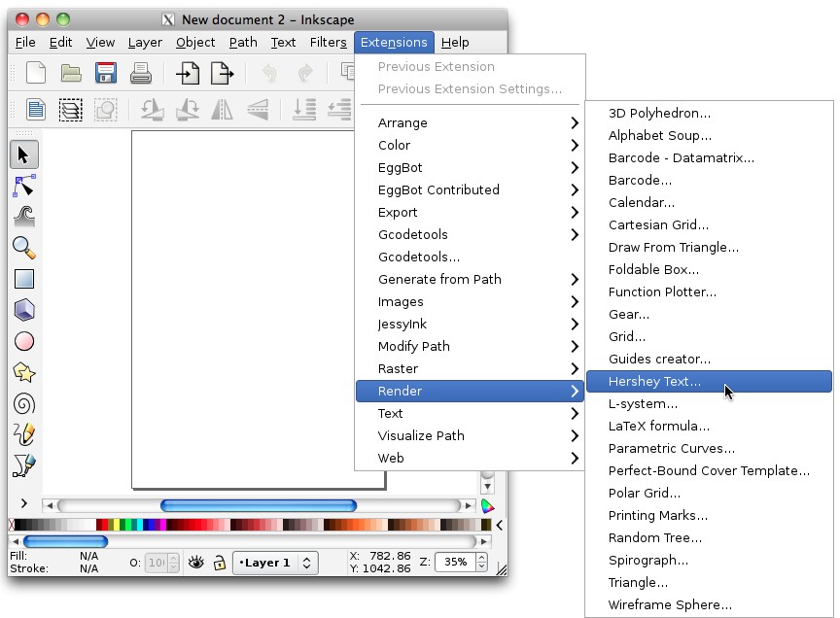Image resolution: width=840 pixels, height=618 pixels.
Task: Select the Star polygon tool
Action: click(24, 372)
